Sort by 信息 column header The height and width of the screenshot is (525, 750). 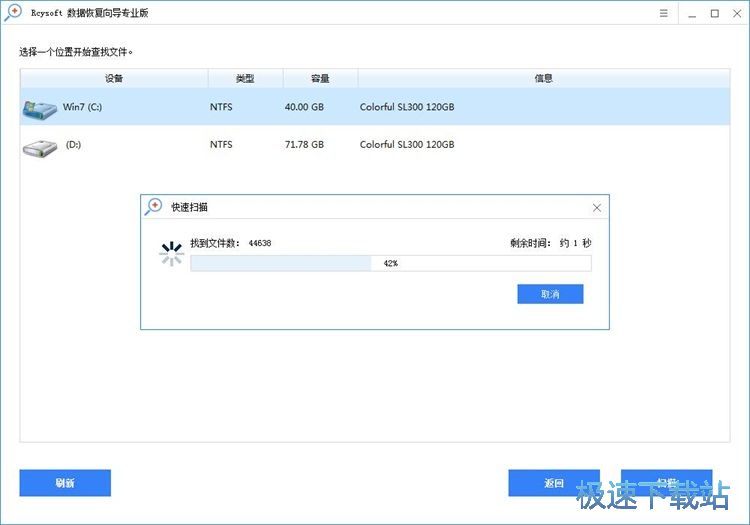point(544,78)
